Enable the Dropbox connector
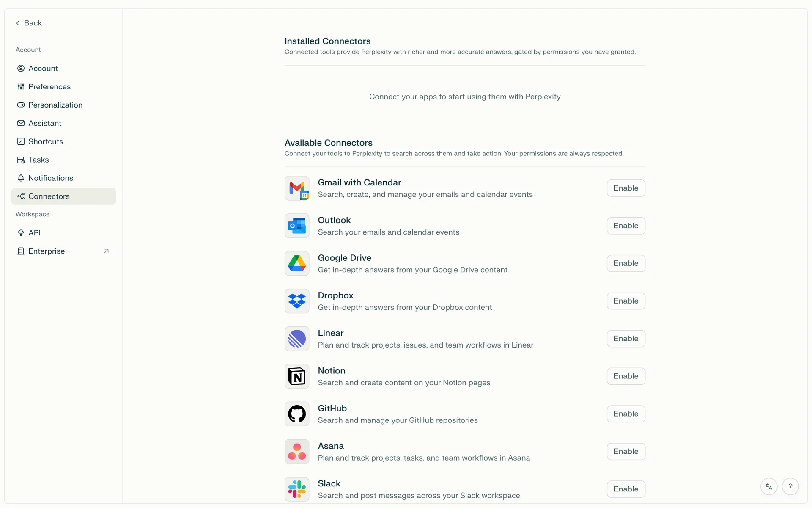Viewport: 812px width, 508px height. click(625, 301)
